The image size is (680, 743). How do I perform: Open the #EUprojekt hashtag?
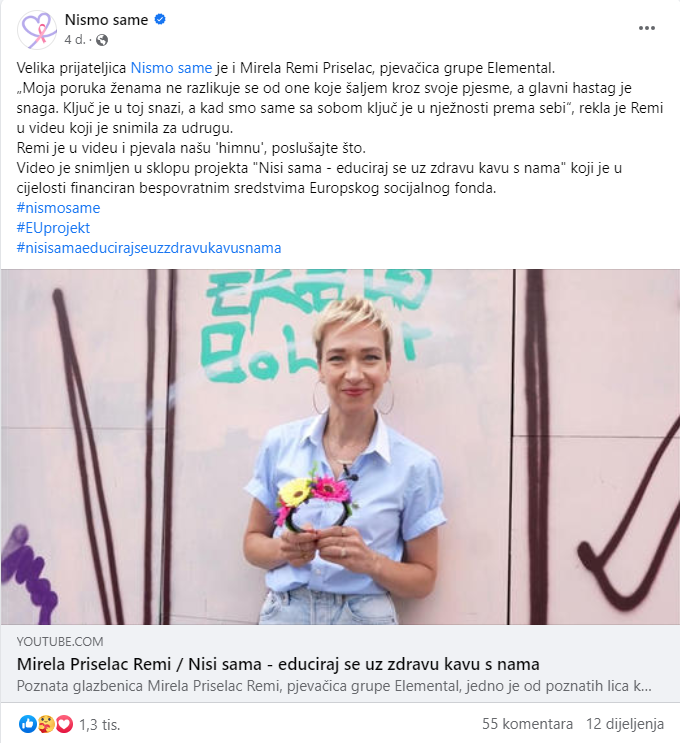coord(53,228)
